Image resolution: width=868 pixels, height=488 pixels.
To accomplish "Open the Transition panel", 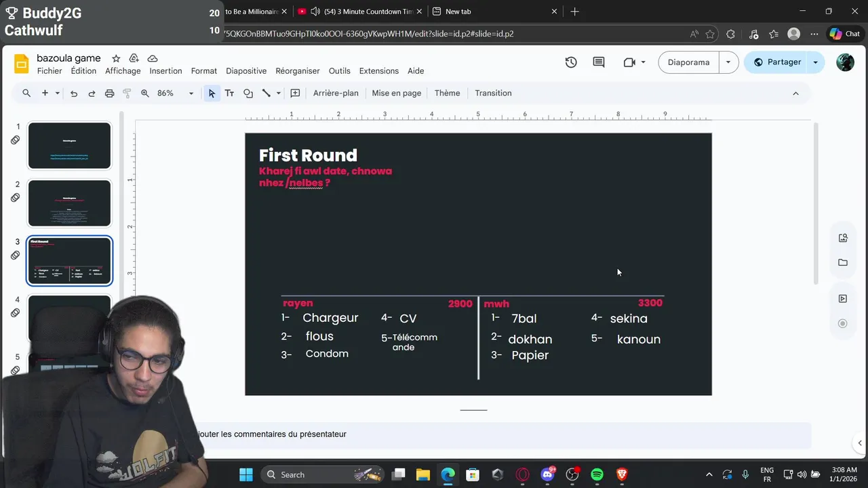I will 493,93.
